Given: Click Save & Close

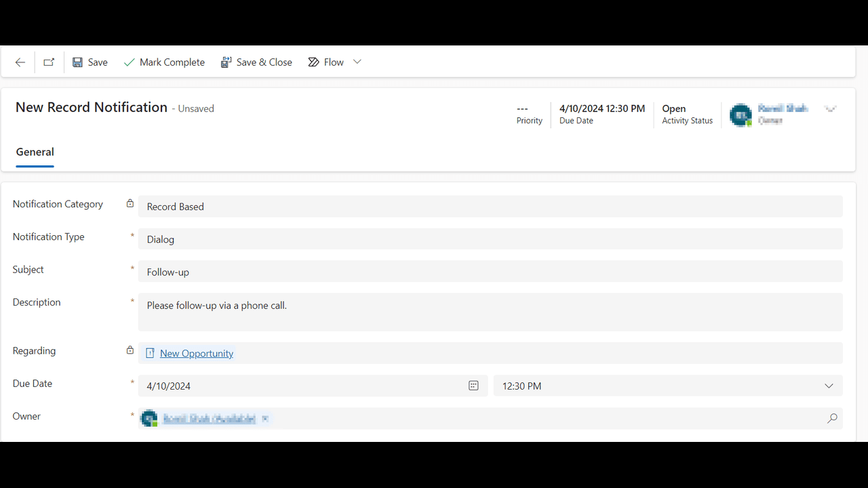Looking at the screenshot, I should [256, 62].
